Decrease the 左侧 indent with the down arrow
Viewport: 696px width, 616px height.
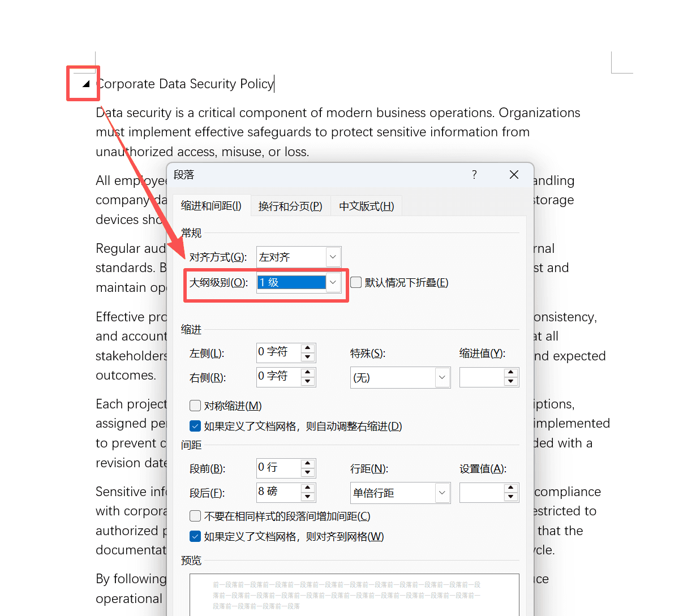pos(307,357)
